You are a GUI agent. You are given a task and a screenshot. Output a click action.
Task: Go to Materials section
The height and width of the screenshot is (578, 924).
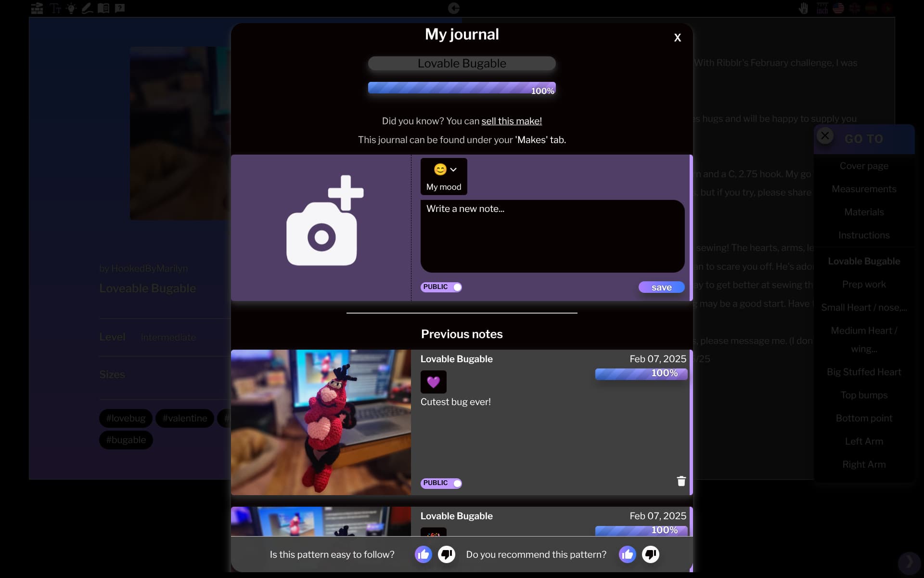click(864, 212)
